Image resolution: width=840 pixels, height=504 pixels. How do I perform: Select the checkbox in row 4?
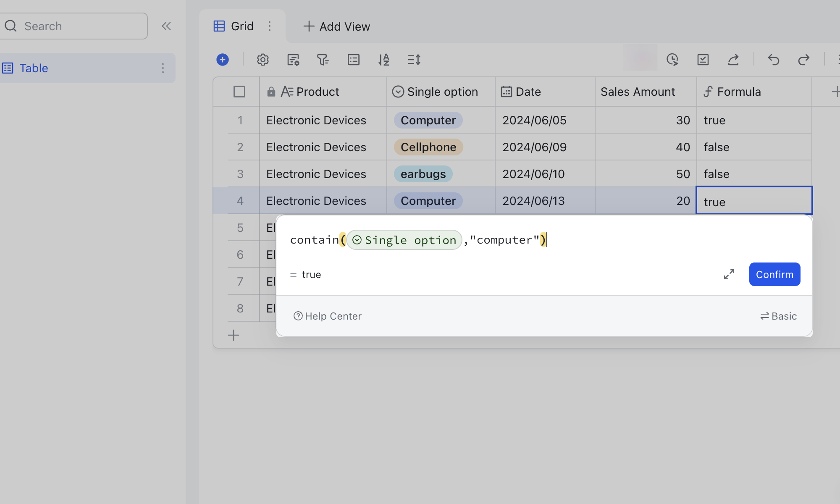pos(239,201)
